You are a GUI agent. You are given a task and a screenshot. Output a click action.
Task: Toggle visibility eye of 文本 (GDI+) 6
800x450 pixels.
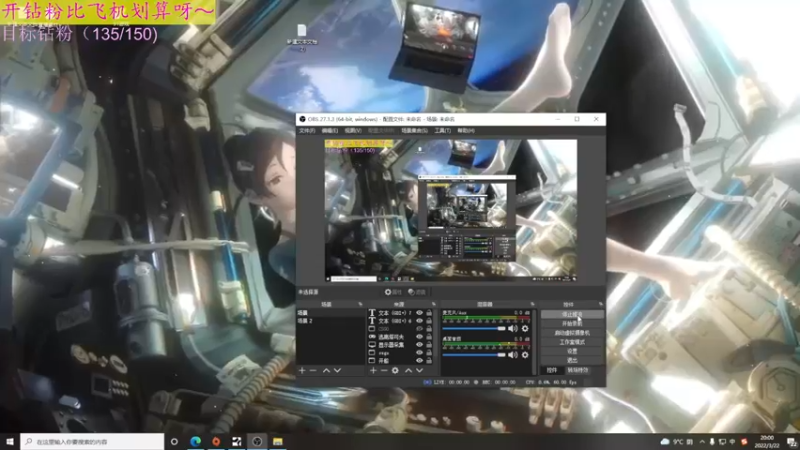[419, 321]
